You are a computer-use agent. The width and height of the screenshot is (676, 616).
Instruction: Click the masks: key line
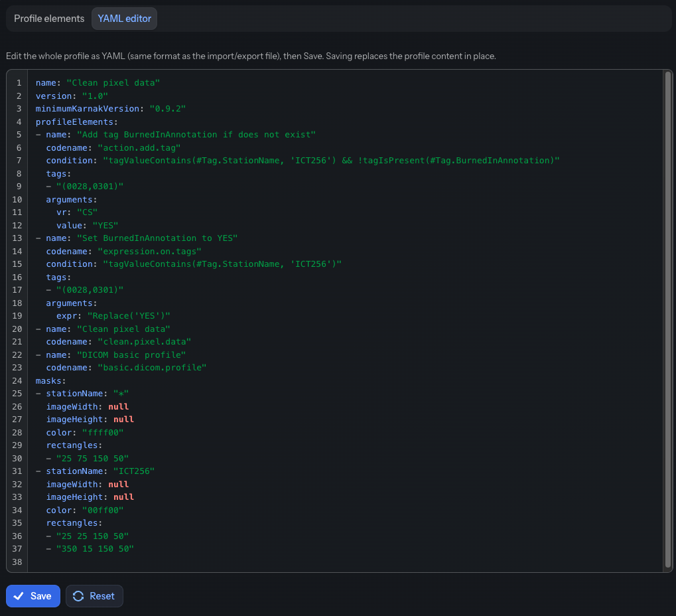(50, 380)
